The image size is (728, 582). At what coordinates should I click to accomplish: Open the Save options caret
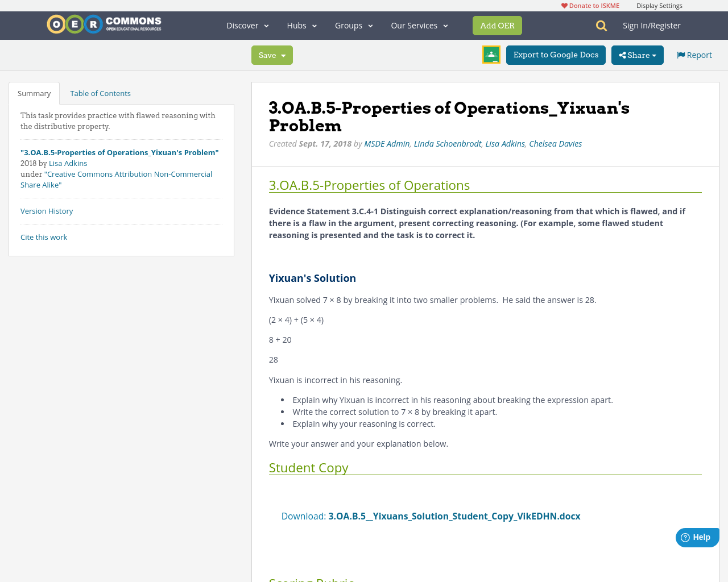pyautogui.click(x=283, y=55)
